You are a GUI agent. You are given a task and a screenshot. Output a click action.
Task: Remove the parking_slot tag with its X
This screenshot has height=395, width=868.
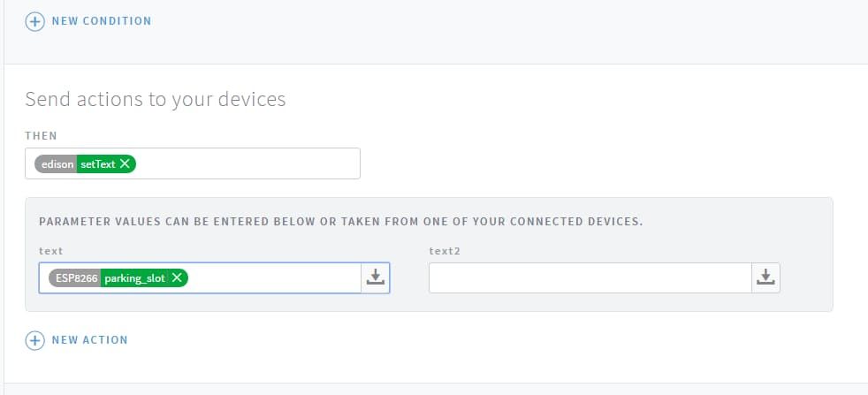(177, 277)
